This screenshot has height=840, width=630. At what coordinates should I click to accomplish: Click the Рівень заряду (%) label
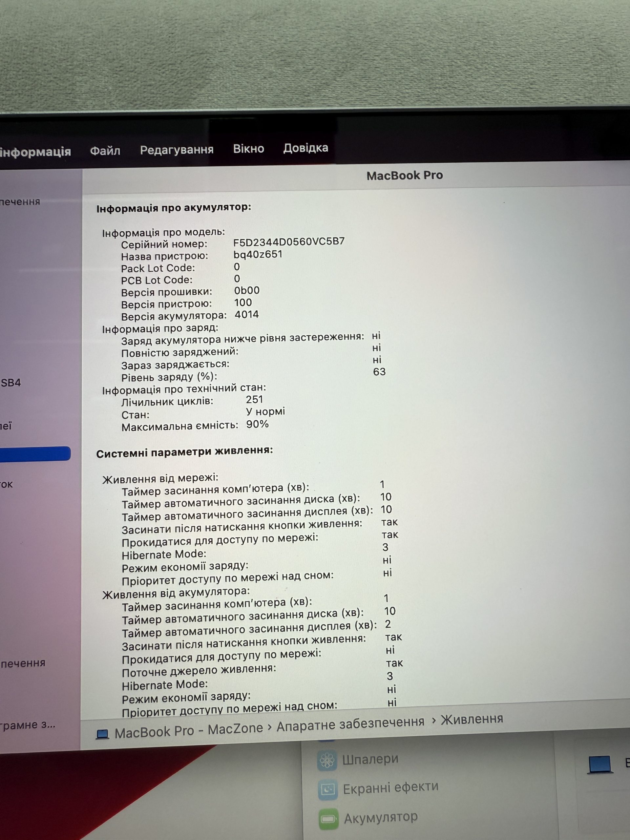click(169, 377)
